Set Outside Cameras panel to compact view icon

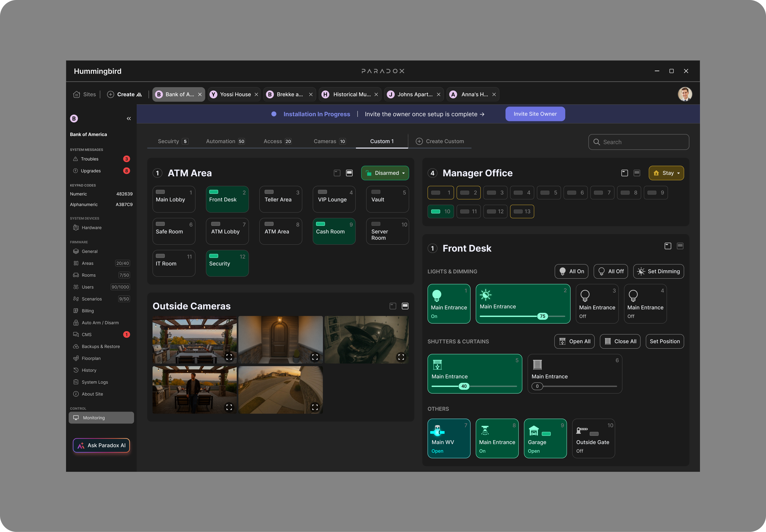pos(393,306)
